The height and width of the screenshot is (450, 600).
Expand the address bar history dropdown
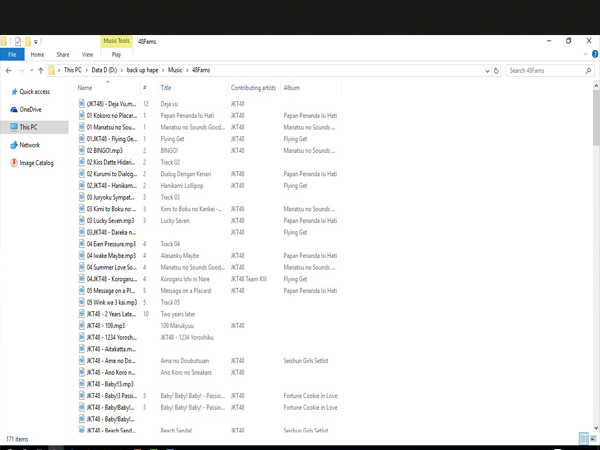[x=487, y=71]
